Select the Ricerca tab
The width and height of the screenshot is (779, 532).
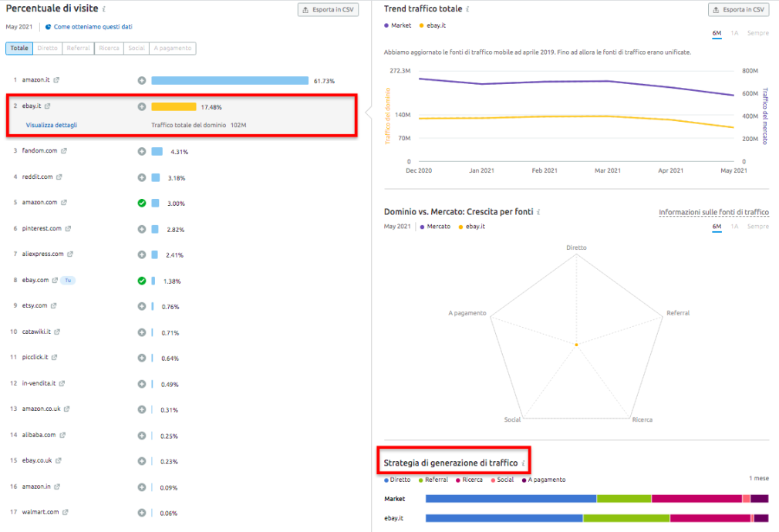coord(109,48)
